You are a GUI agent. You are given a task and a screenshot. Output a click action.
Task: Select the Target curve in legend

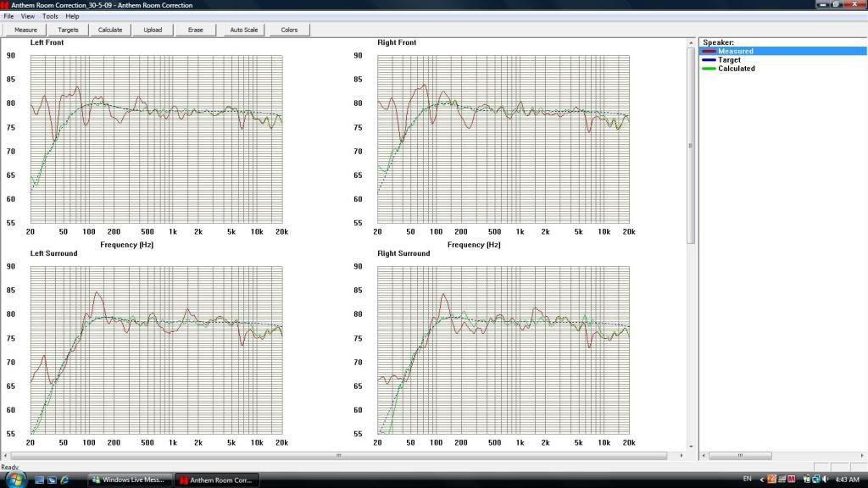(729, 60)
